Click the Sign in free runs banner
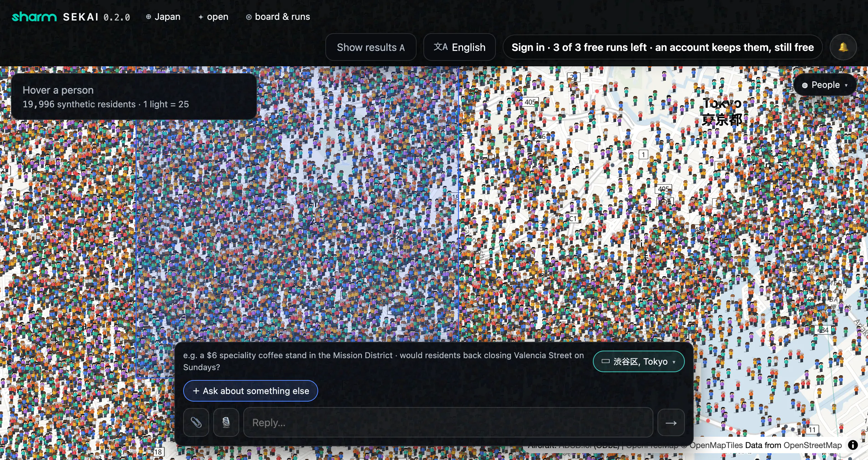 (x=662, y=47)
